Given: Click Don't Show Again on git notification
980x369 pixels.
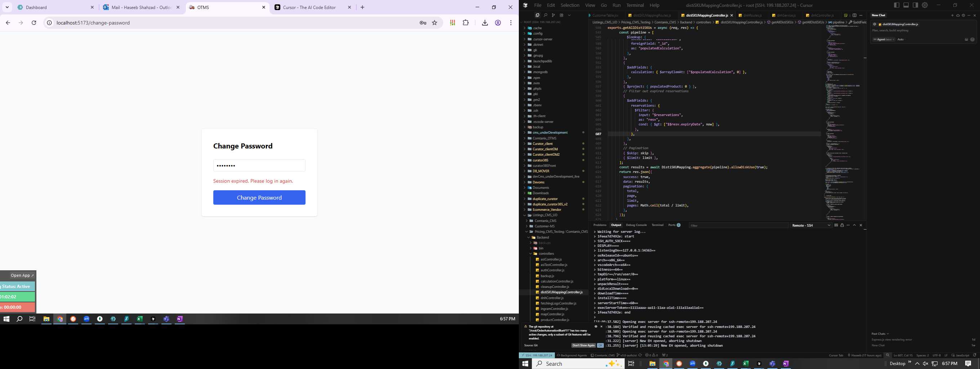Looking at the screenshot, I should (x=583, y=346).
